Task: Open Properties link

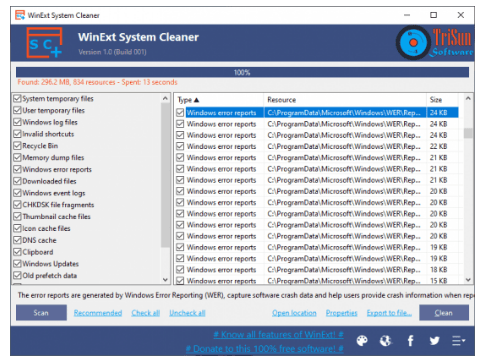Action: [x=341, y=313]
